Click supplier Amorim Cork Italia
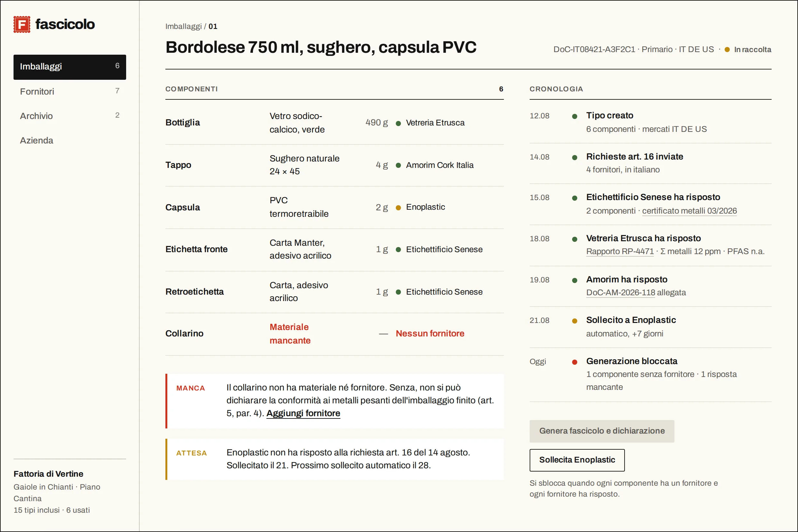Image resolution: width=798 pixels, height=532 pixels. 440,165
